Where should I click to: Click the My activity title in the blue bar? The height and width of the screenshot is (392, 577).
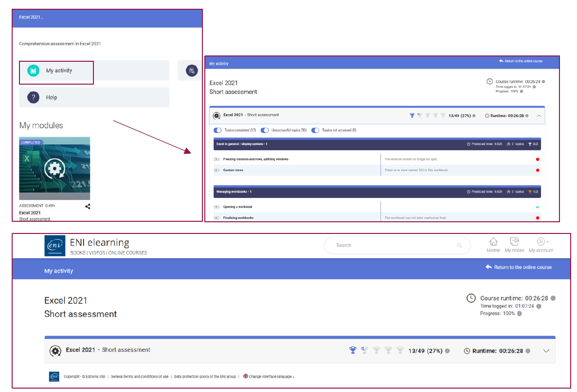(x=58, y=271)
